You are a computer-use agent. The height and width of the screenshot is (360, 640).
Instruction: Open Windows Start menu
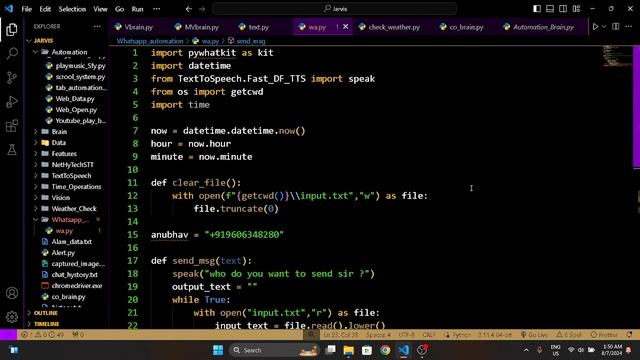tap(218, 350)
